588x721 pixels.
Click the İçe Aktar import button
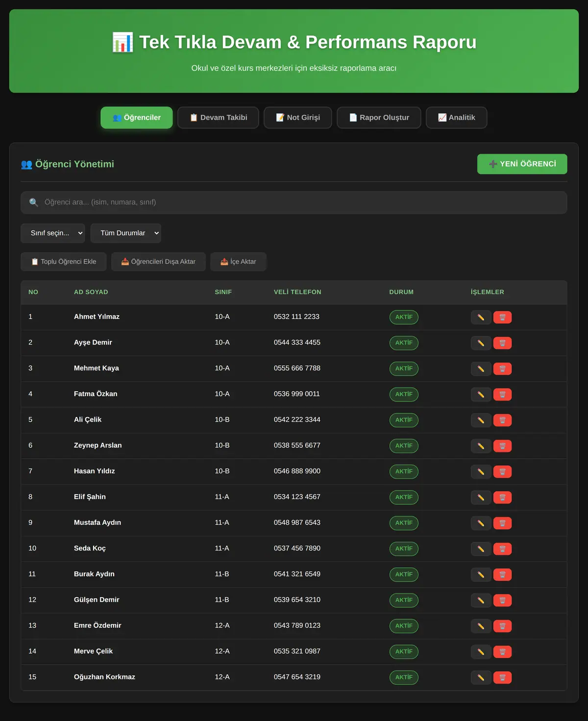238,262
